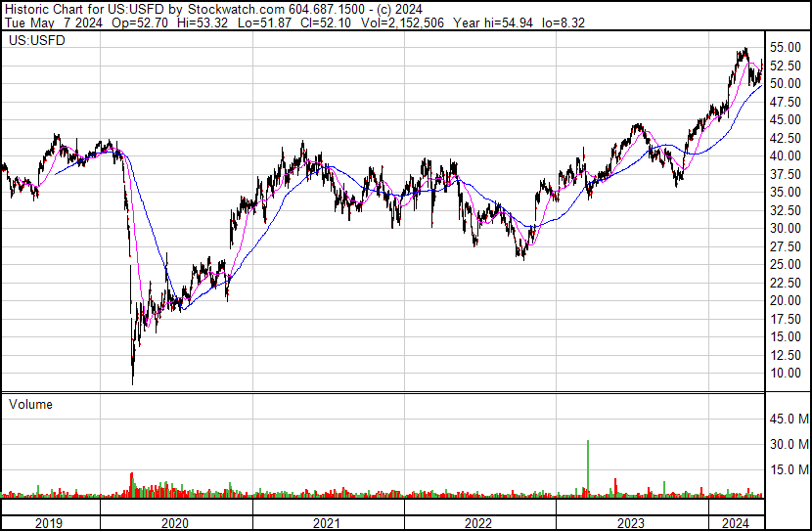Click the 15.0 M volume axis label
This screenshot has height=531, width=812.
(x=787, y=469)
